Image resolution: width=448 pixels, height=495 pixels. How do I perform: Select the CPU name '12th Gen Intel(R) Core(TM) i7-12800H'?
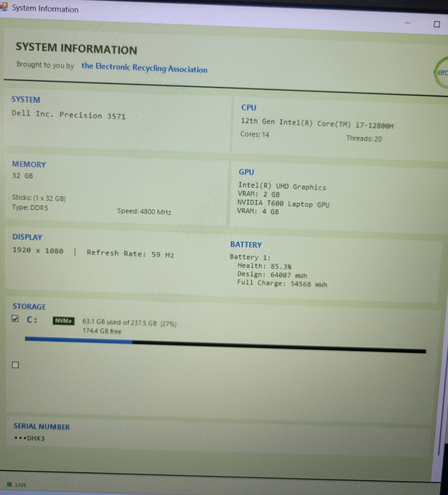tap(317, 124)
